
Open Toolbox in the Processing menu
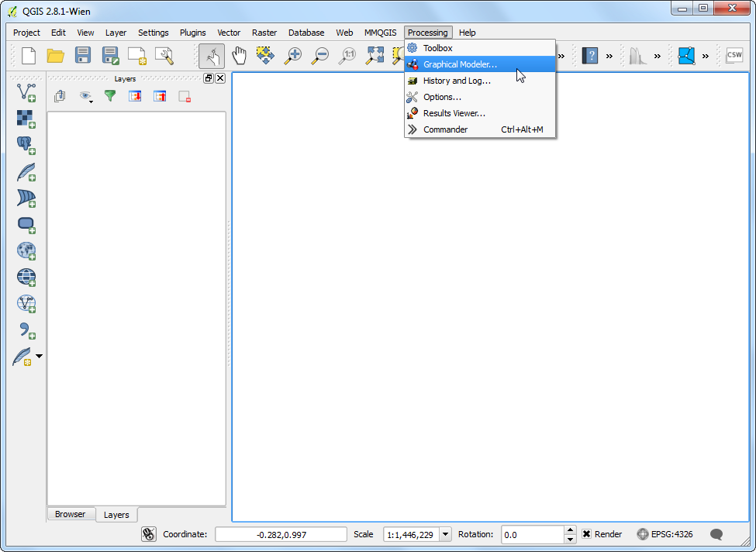(x=480, y=48)
